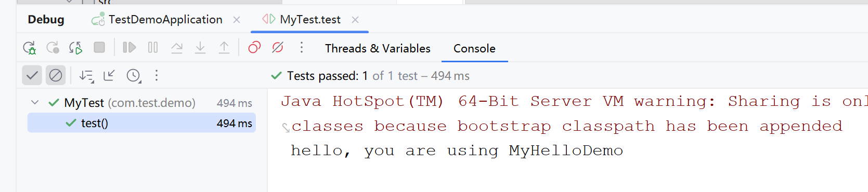
Task: Click the Step Into icon
Action: click(x=200, y=48)
